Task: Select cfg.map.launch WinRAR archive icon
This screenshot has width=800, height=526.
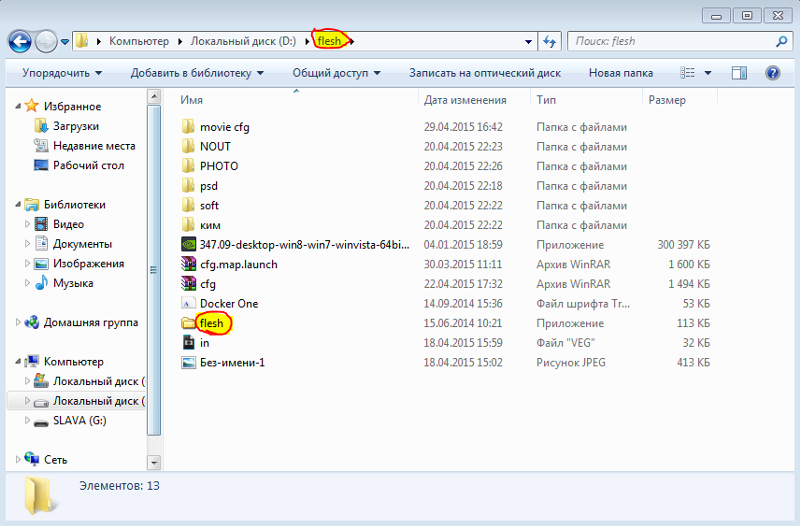Action: tap(189, 264)
